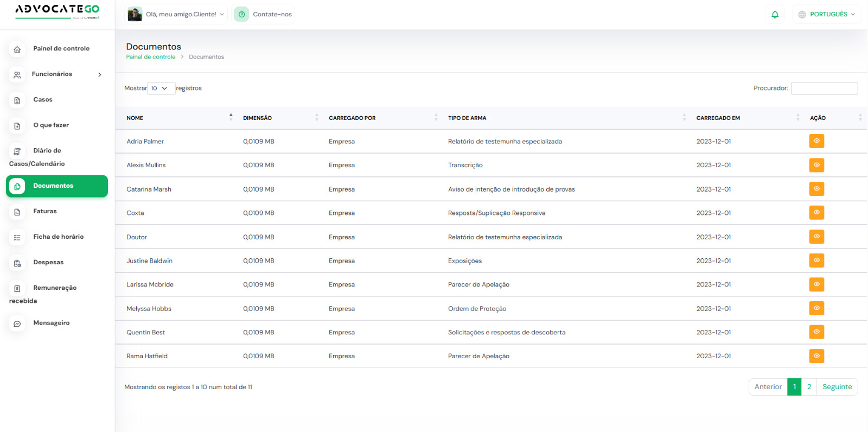Sort the table by CARREGADO POR column
The image size is (868, 432).
coord(382,118)
